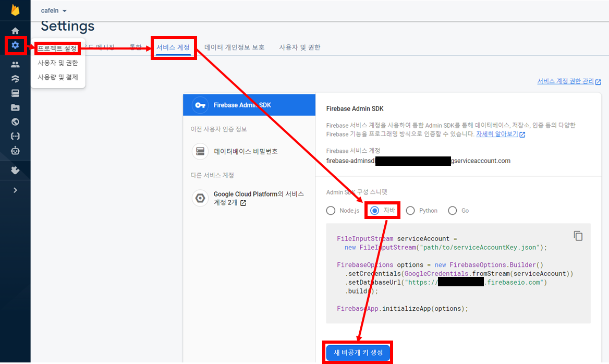Viewport: 609px width, 364px height.
Task: Click the Firebase logo icon
Action: 15,10
